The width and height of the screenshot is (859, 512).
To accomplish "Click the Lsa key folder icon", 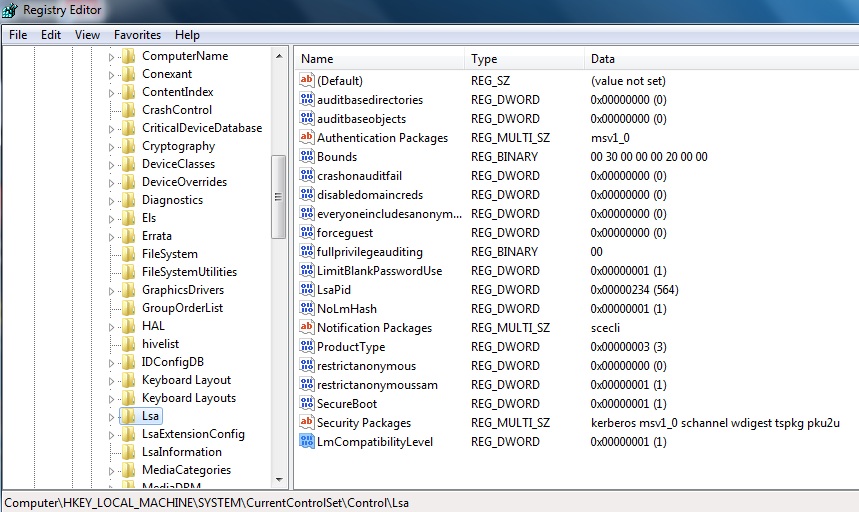I will tap(128, 416).
